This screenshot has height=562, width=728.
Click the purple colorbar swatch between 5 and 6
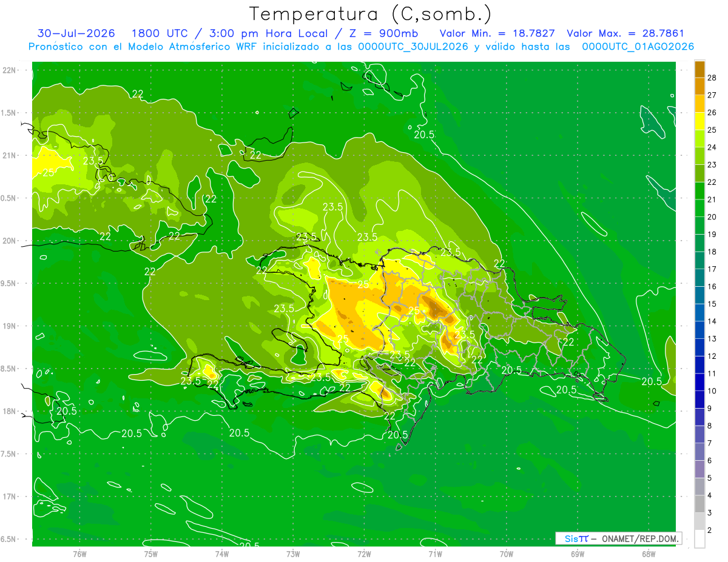pos(699,469)
